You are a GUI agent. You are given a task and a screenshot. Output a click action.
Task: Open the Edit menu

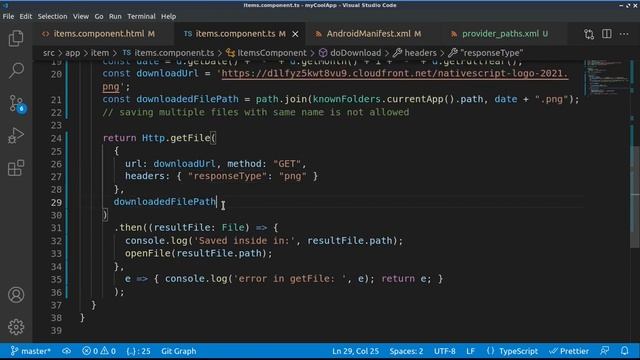[x=25, y=17]
